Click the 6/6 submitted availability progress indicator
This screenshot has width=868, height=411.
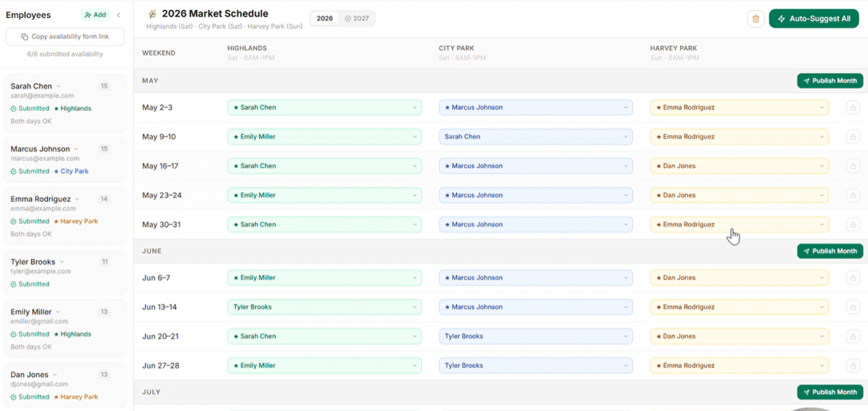pos(65,54)
